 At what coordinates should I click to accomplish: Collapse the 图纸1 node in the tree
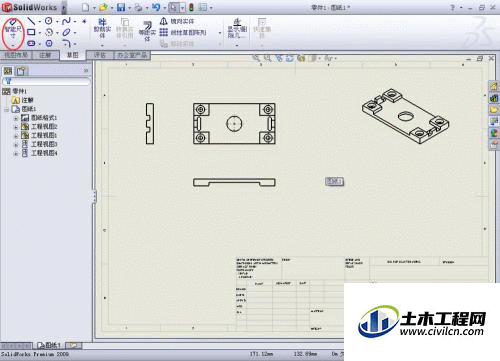pos(6,109)
